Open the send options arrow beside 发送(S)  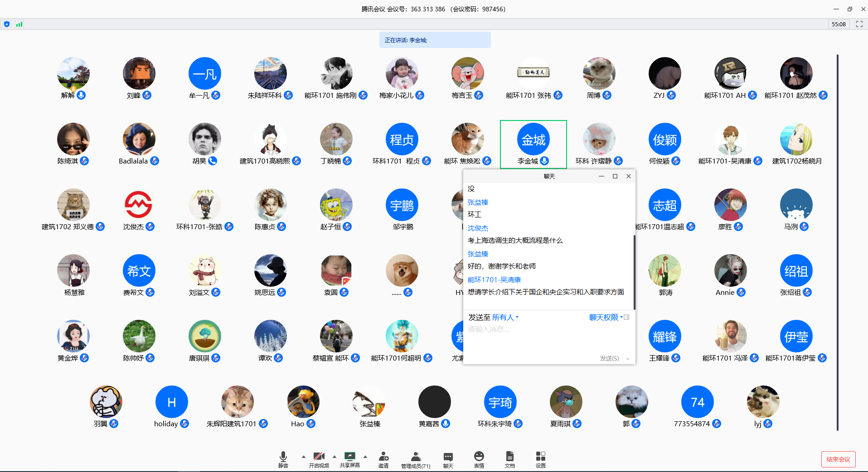click(628, 358)
